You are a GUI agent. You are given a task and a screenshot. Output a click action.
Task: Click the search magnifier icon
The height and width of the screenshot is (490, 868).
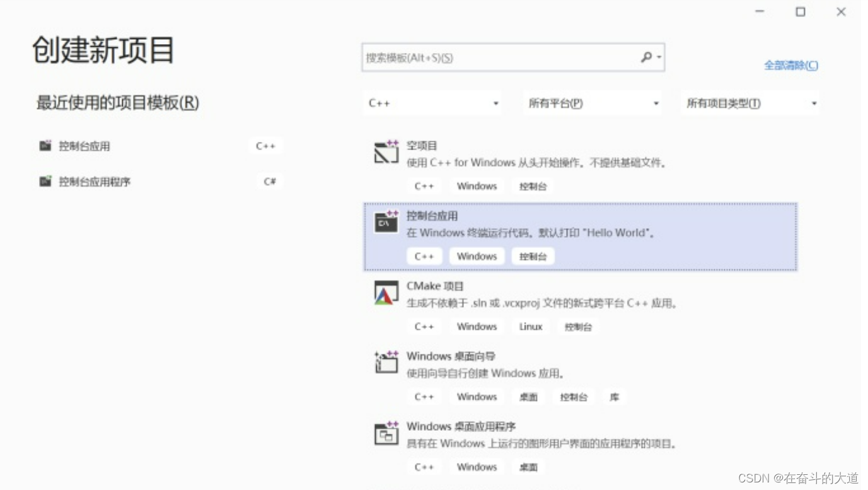click(646, 57)
